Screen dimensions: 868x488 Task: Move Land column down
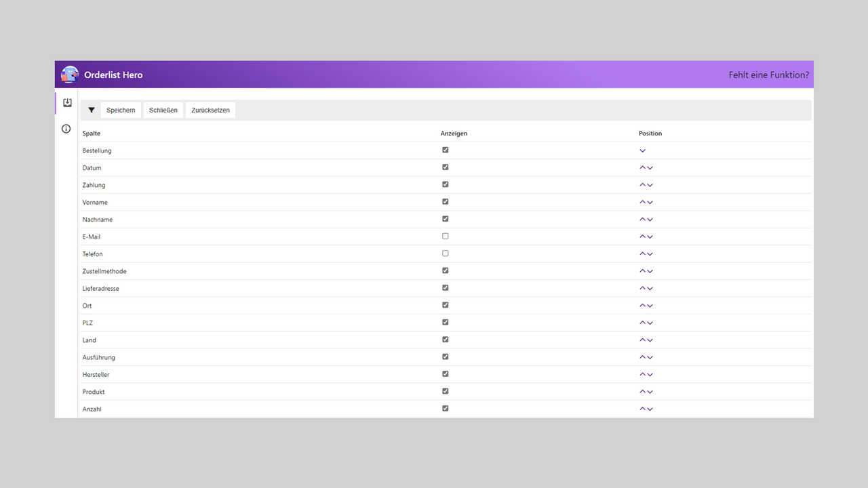point(650,340)
